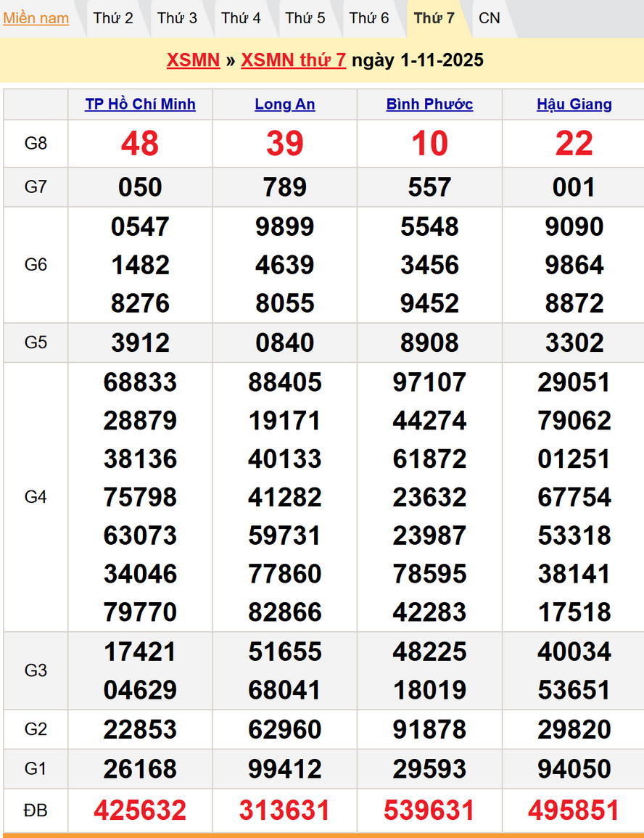Image resolution: width=644 pixels, height=838 pixels.
Task: Open the Long An province link
Action: tap(285, 104)
